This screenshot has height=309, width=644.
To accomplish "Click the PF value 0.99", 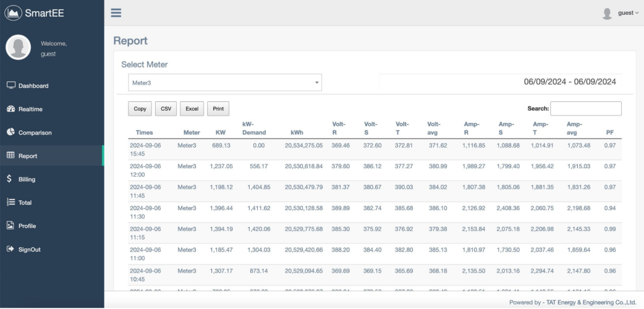I will (610, 229).
